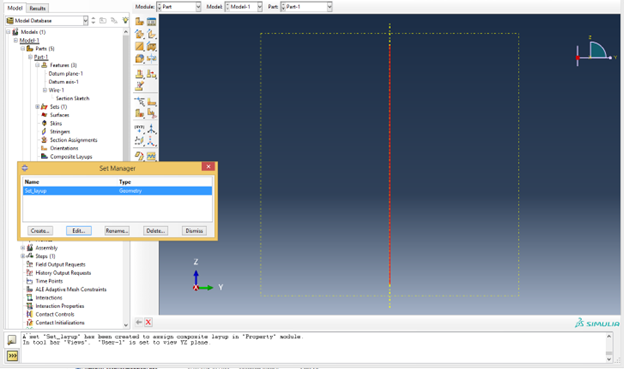Select the Edit Feature tool
624x369 pixels.
(139, 74)
